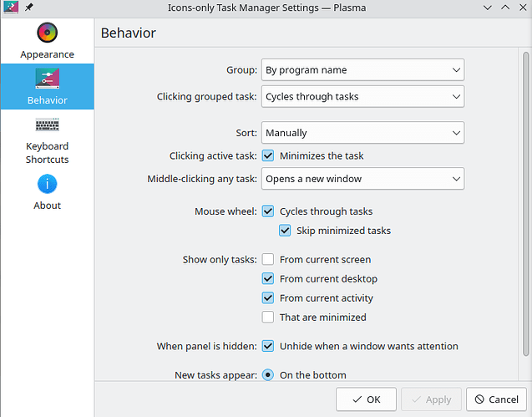
Task: Uncheck Minimizes the task checkbox
Action: [x=268, y=156]
